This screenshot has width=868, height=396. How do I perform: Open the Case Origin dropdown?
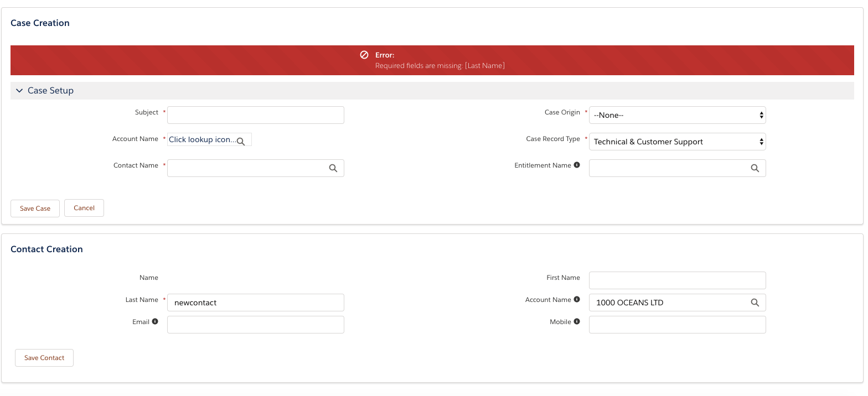tap(677, 115)
